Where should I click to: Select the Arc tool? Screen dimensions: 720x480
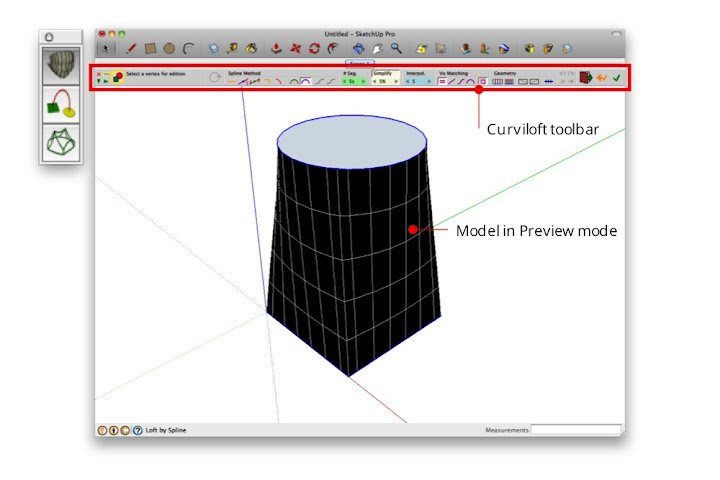point(188,47)
